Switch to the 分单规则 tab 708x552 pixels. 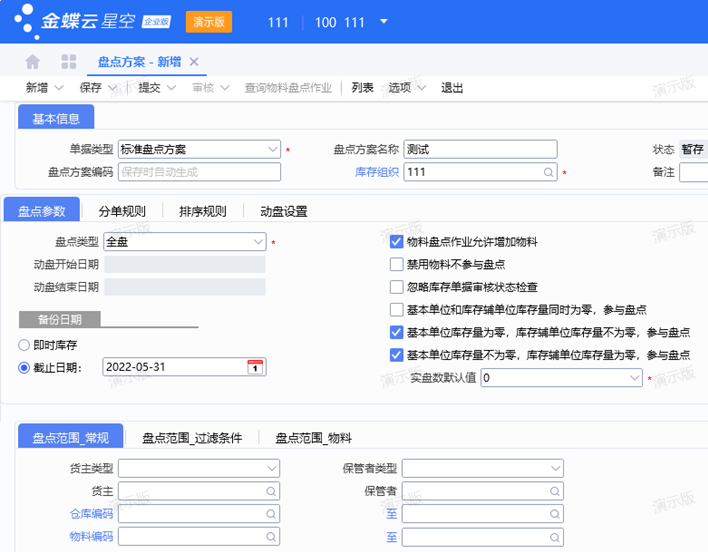tap(122, 211)
